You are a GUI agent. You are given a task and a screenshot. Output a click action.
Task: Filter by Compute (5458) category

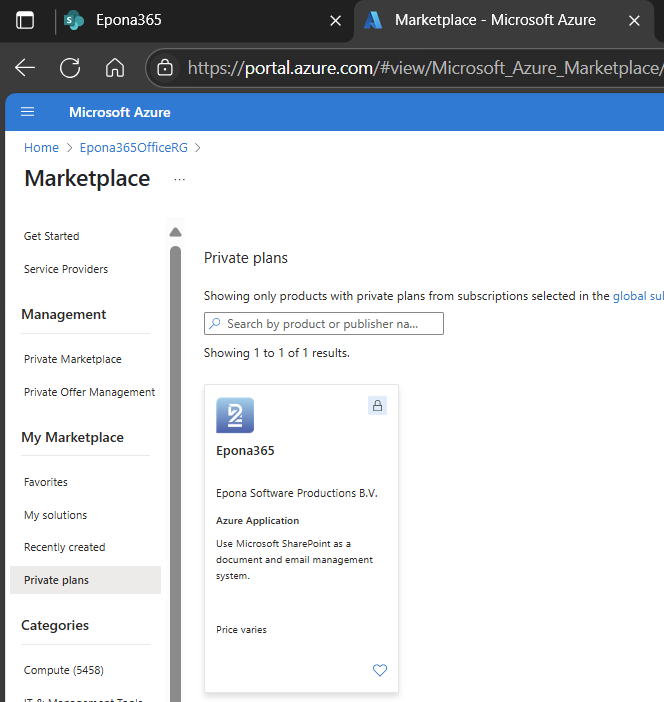[64, 670]
